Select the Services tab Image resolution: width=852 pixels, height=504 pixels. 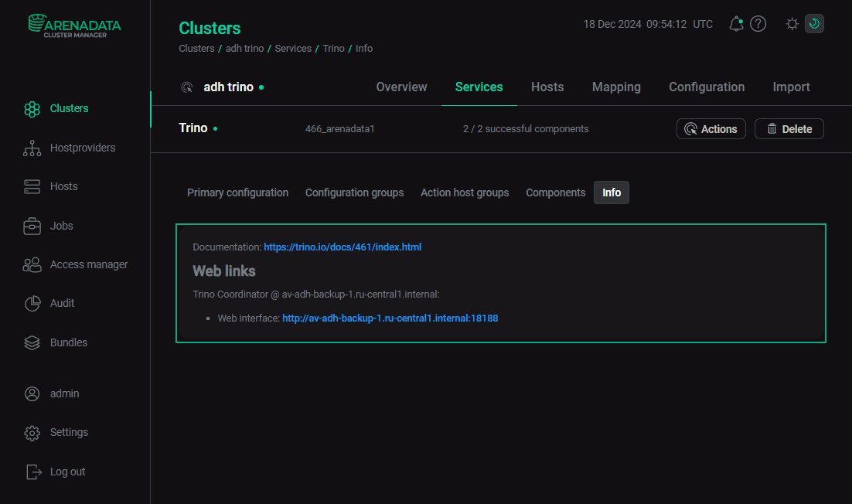479,87
